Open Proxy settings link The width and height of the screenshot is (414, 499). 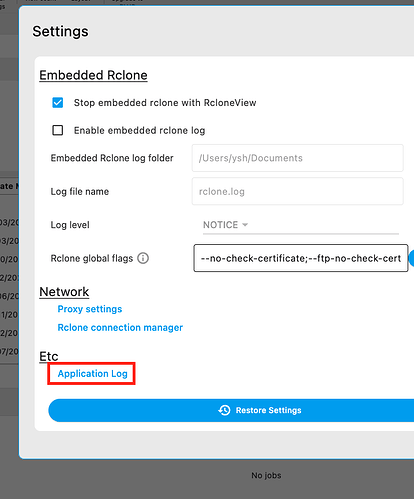(x=90, y=309)
